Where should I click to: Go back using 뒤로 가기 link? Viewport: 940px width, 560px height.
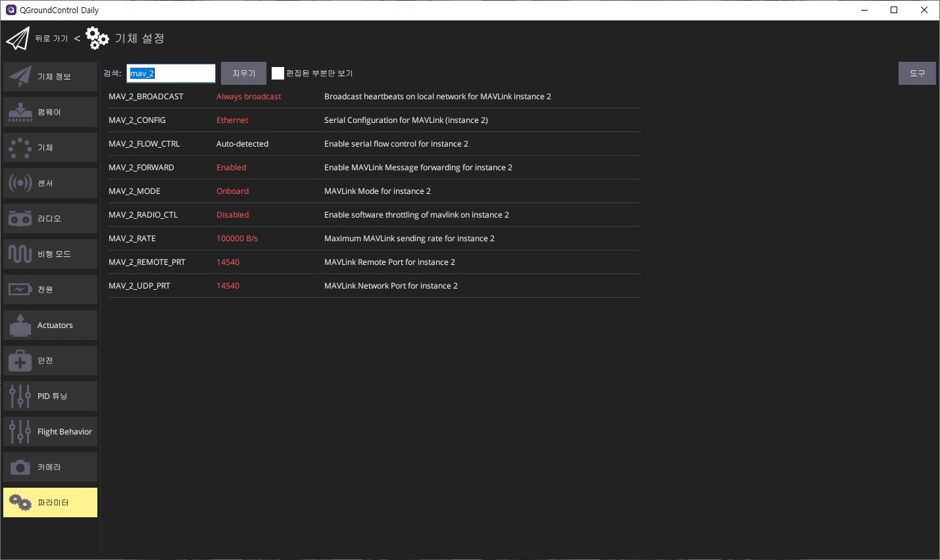(51, 39)
